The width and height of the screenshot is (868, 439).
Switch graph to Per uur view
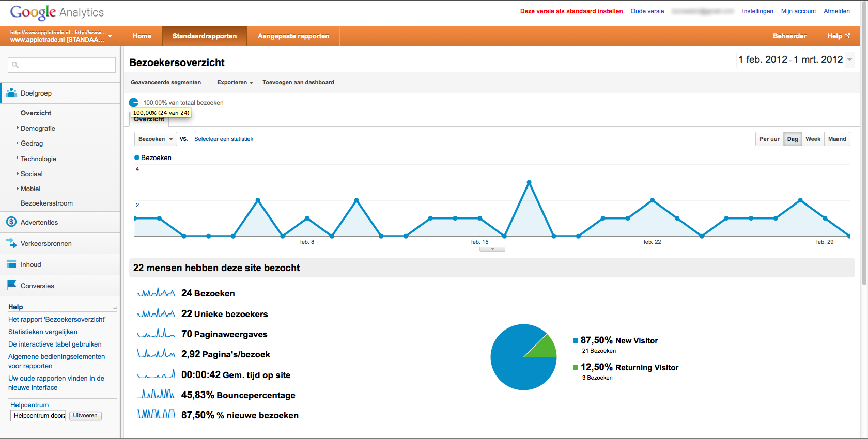769,139
